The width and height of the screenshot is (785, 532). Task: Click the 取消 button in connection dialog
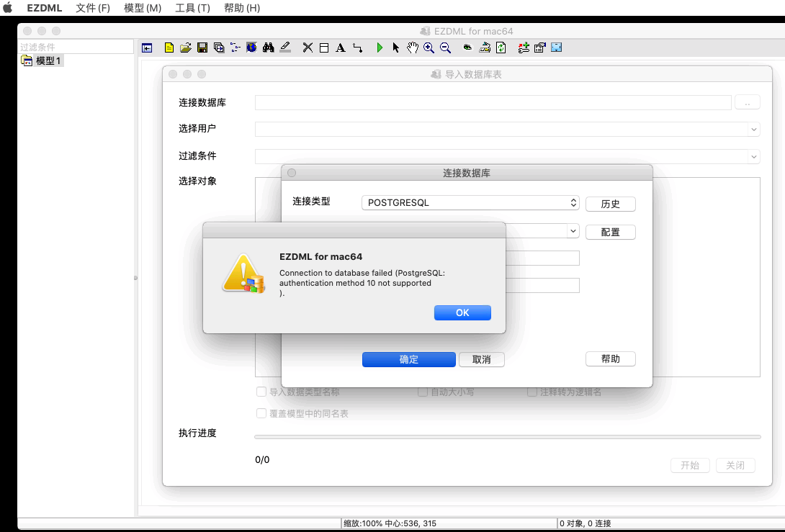click(x=482, y=359)
